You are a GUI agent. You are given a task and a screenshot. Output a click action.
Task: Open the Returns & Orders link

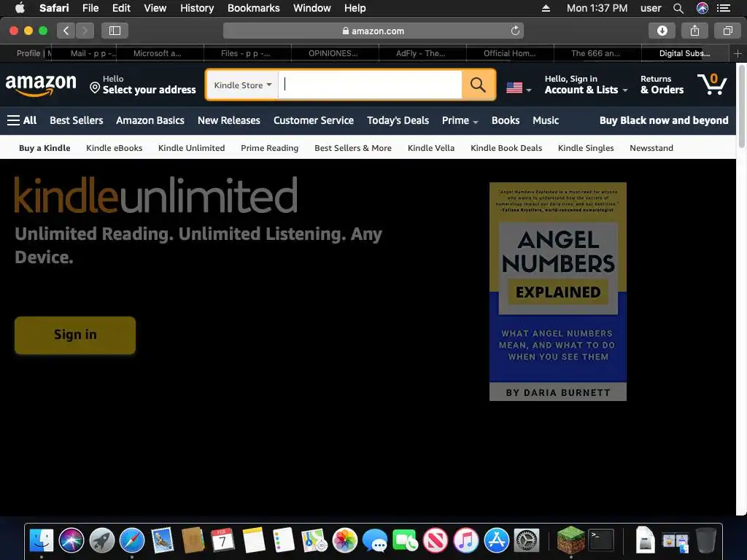pyautogui.click(x=662, y=85)
